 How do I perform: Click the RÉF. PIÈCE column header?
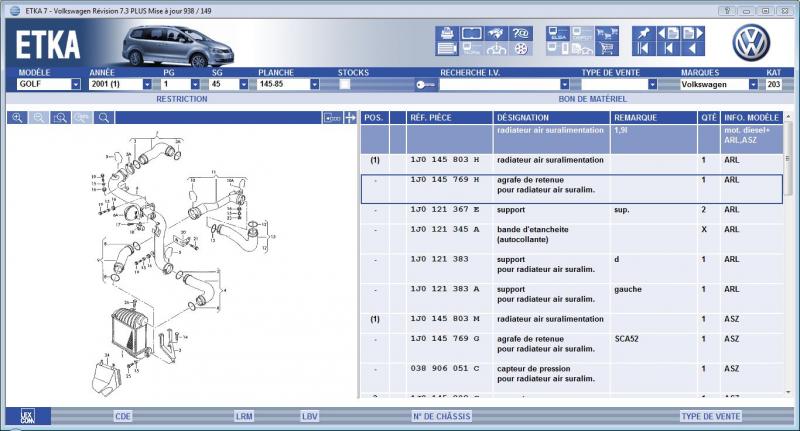pos(449,118)
